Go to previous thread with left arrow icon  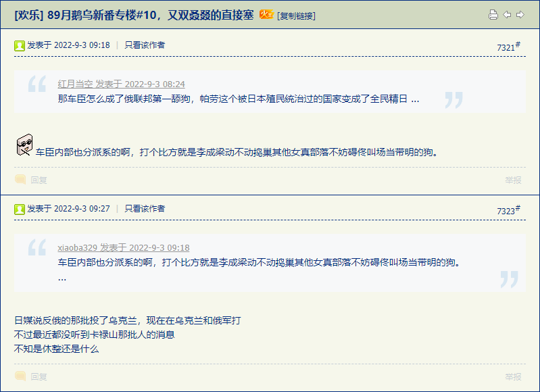[x=507, y=14]
